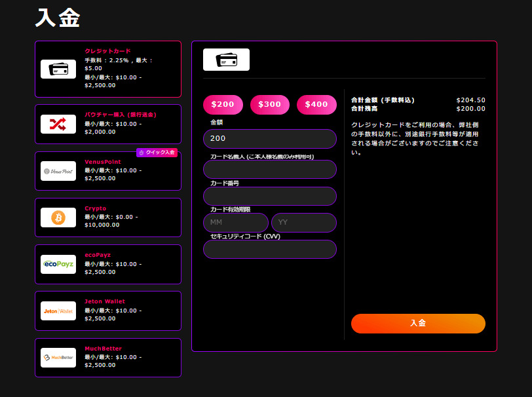Viewport: 532px width, 397px height.
Task: Pick the $400 preset amount
Action: click(x=316, y=105)
